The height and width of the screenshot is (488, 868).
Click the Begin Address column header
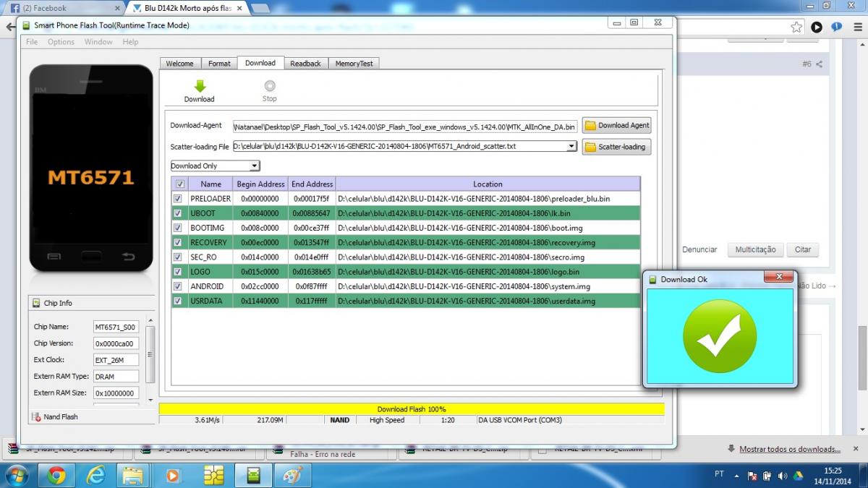pyautogui.click(x=261, y=184)
